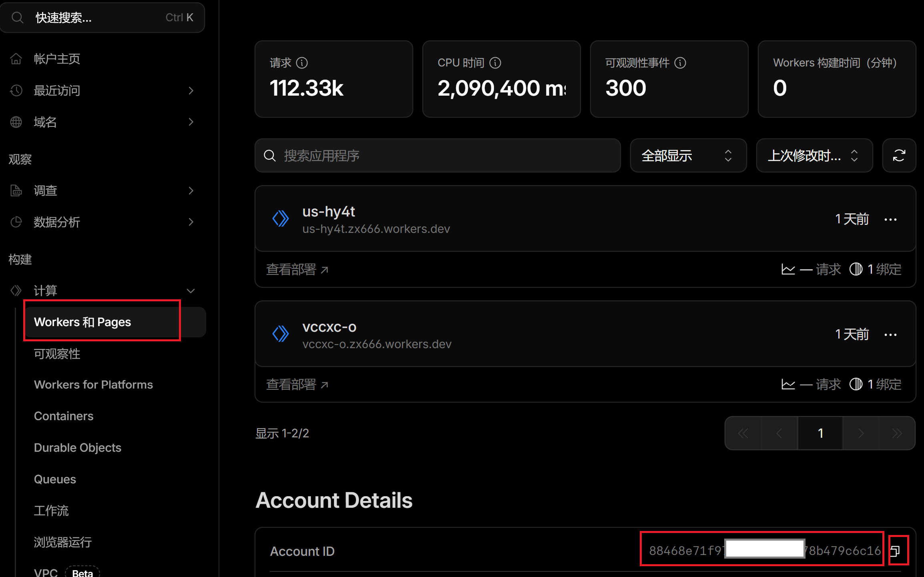Expand the 最近访问 submenu arrow
The image size is (924, 577).
point(191,90)
